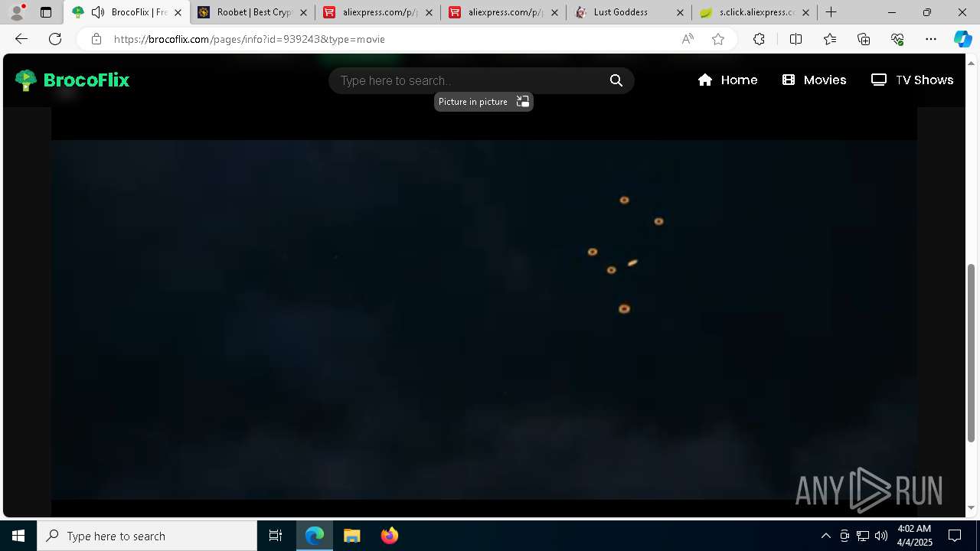Launch Firefox from the taskbar
The width and height of the screenshot is (980, 551).
point(389,536)
